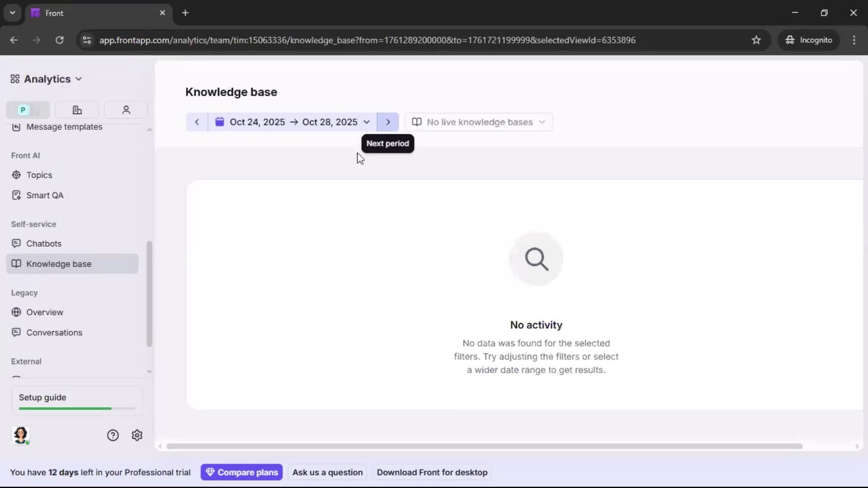Bookmark this page with star icon
Viewport: 868px width, 488px height.
coord(756,40)
